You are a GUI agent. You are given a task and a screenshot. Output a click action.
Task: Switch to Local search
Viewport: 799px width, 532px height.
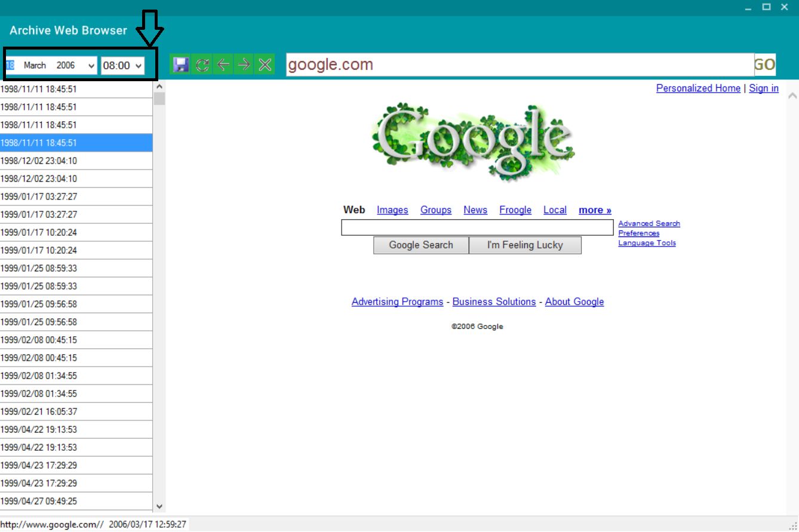pos(555,210)
